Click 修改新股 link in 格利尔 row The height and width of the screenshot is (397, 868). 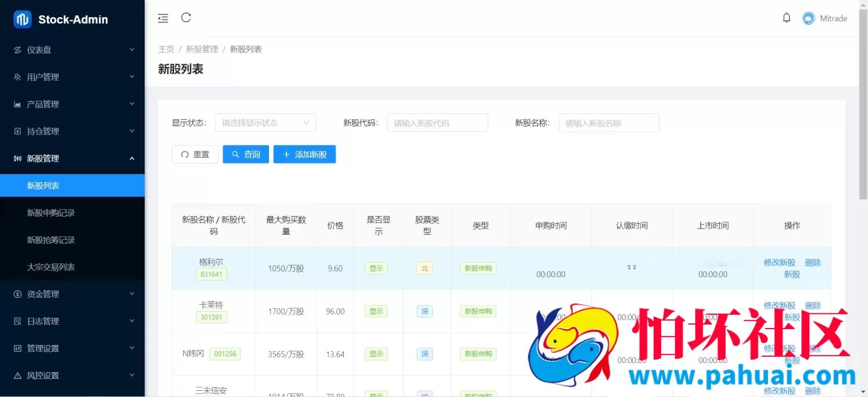pyautogui.click(x=779, y=262)
